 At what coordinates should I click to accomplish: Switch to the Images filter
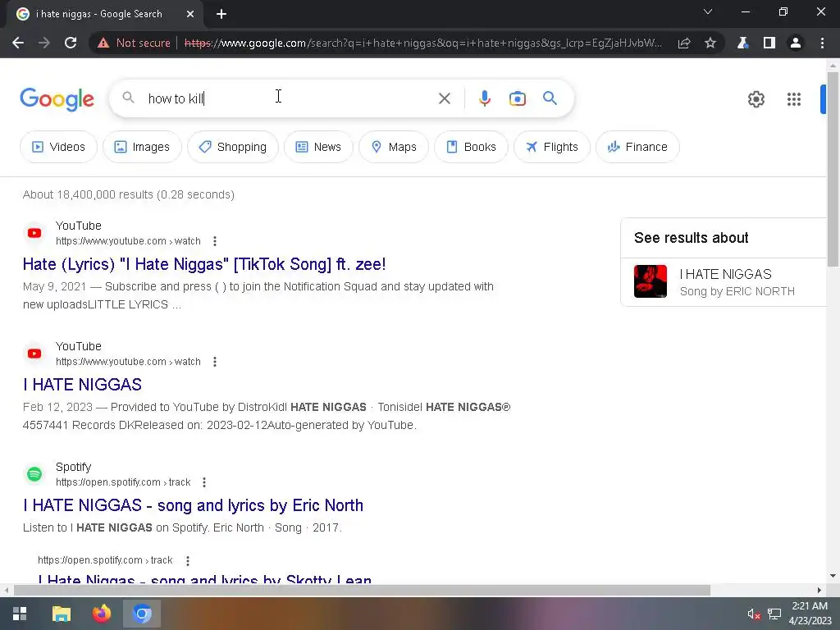pos(142,147)
